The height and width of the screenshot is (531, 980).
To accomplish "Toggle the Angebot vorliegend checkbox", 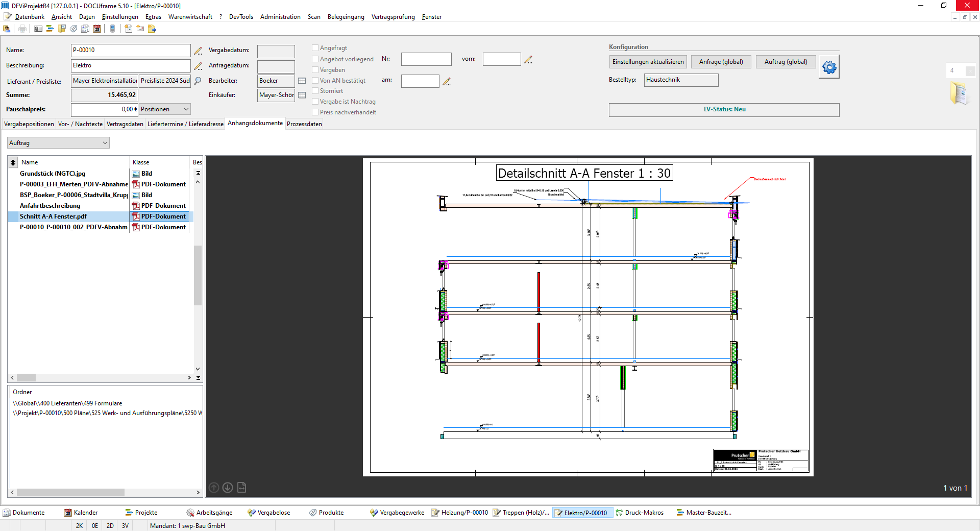I will tap(315, 59).
